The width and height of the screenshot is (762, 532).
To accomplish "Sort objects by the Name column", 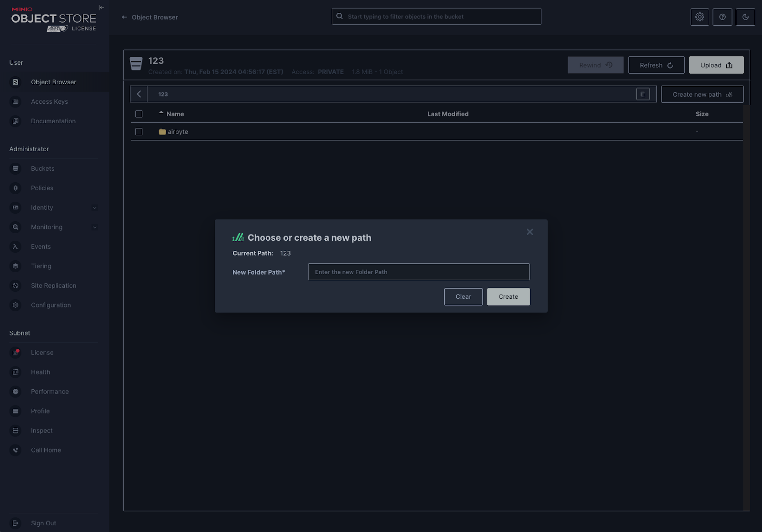I will [x=175, y=114].
